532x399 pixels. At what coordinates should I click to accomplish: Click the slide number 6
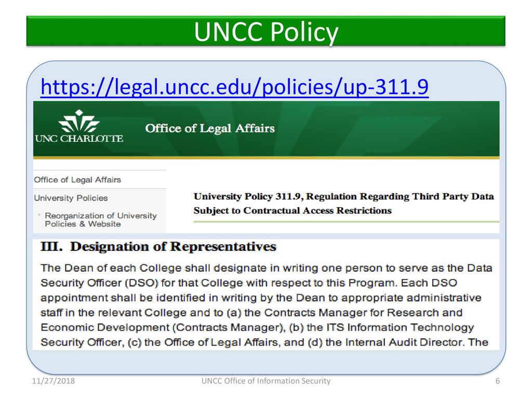pos(497,381)
